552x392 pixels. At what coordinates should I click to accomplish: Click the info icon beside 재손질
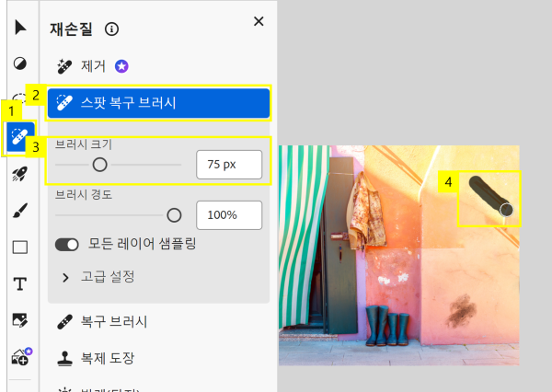[x=112, y=29]
